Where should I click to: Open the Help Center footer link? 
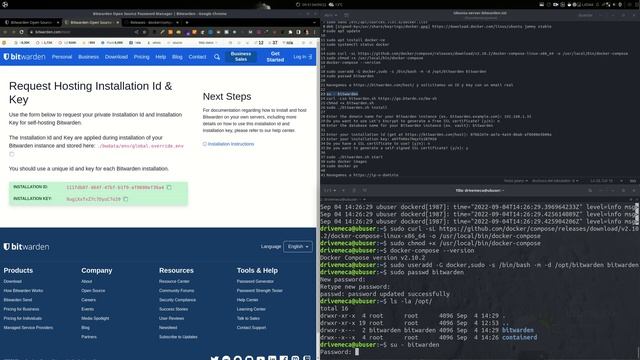click(x=247, y=300)
